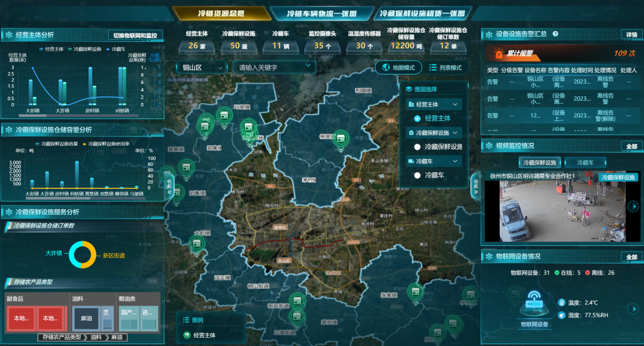Select the 经营主体 layer radio button
644x346 pixels.
(x=417, y=119)
